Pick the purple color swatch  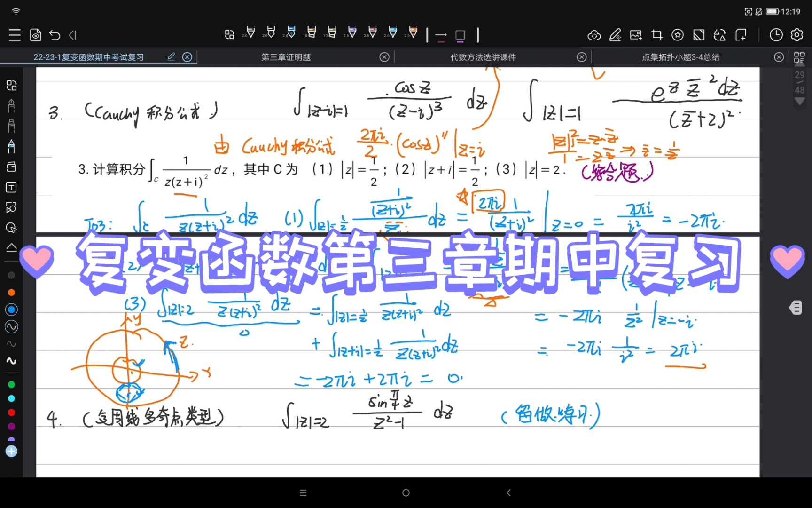point(11,427)
